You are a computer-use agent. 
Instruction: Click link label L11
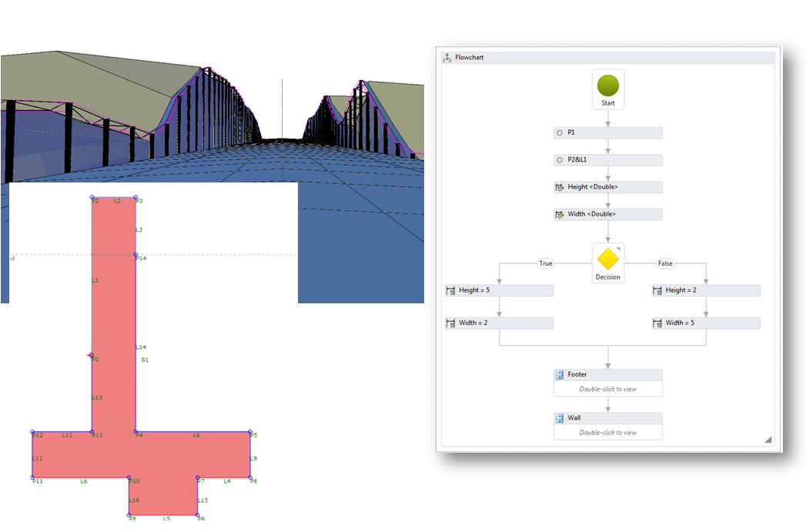38,459
